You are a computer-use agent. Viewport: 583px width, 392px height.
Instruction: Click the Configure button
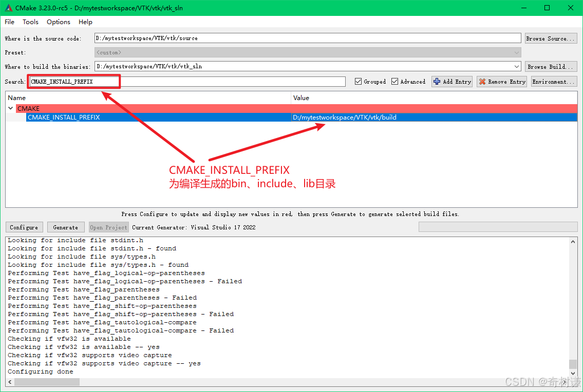[24, 227]
